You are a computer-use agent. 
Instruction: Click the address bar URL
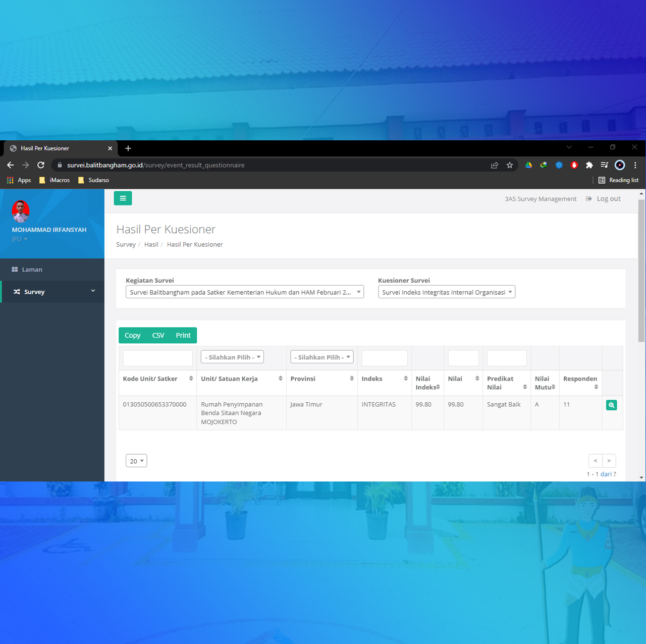(x=156, y=165)
